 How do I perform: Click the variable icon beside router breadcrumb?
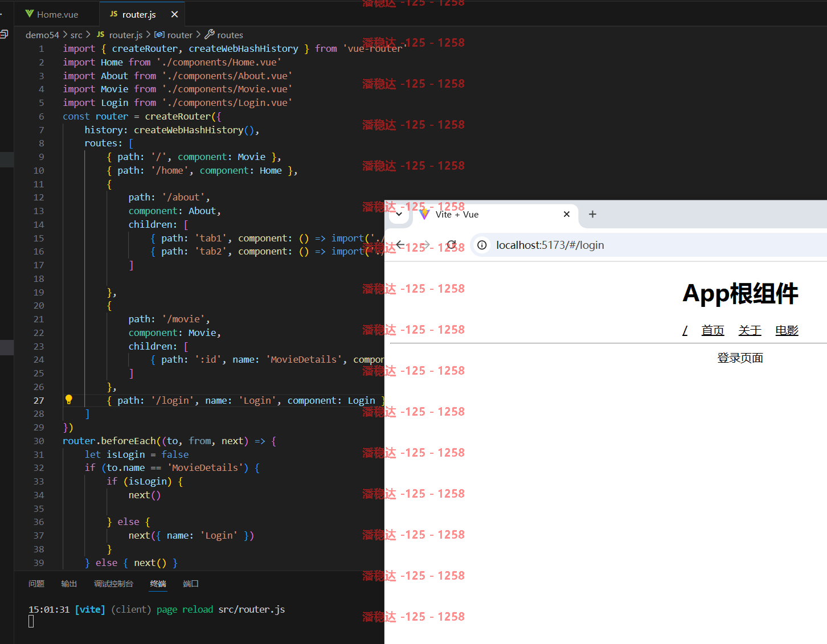tap(159, 35)
